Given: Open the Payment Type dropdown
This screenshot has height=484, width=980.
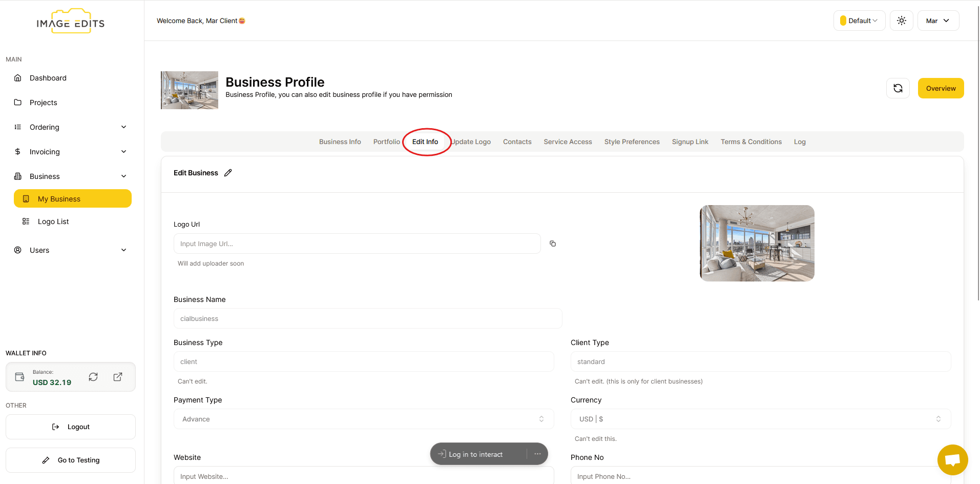Looking at the screenshot, I should pyautogui.click(x=363, y=419).
